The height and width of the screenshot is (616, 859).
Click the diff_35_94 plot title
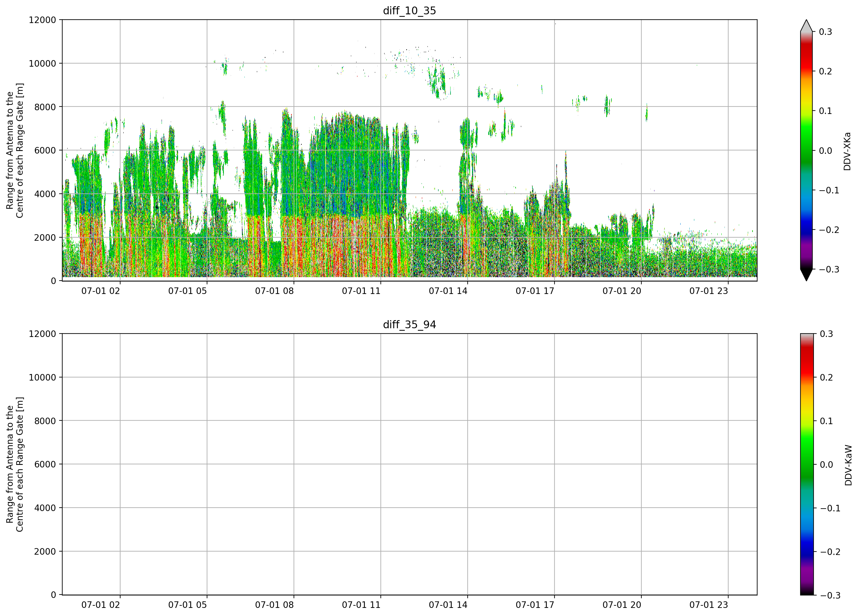point(409,325)
